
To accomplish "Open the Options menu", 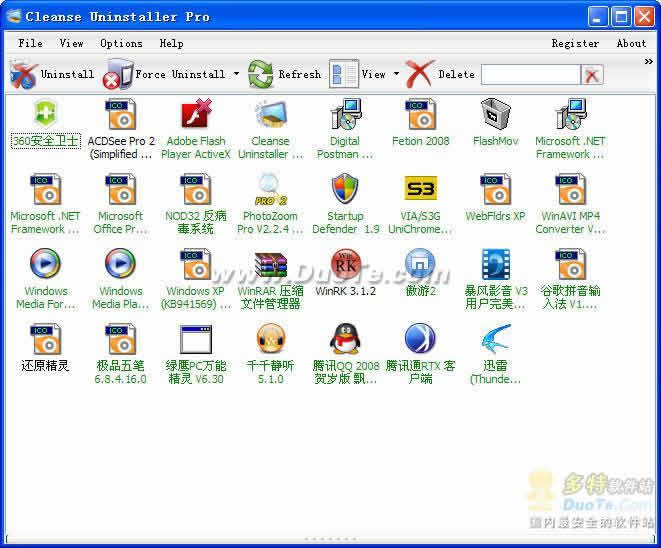I will pos(121,43).
